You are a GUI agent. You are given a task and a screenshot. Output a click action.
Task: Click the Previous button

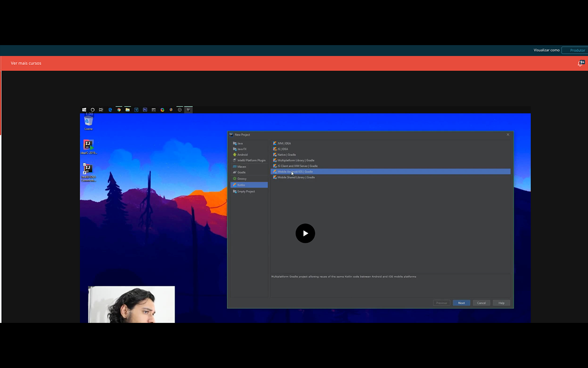pyautogui.click(x=441, y=303)
